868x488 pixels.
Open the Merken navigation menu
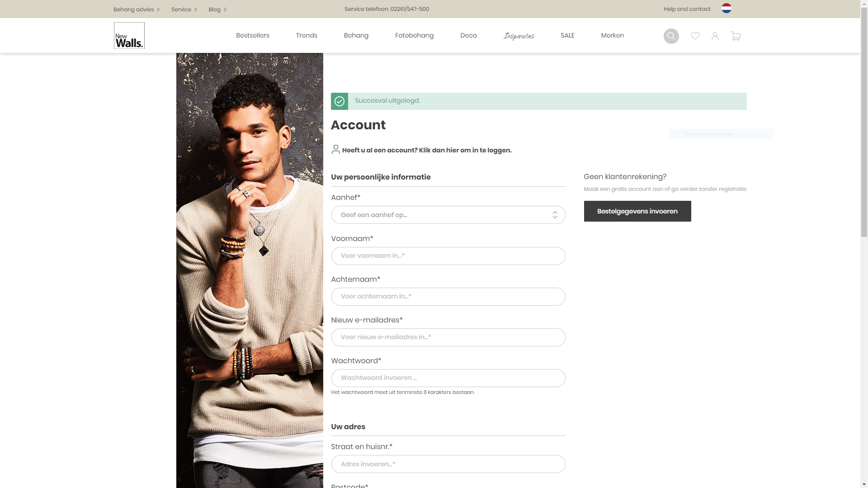click(x=612, y=35)
